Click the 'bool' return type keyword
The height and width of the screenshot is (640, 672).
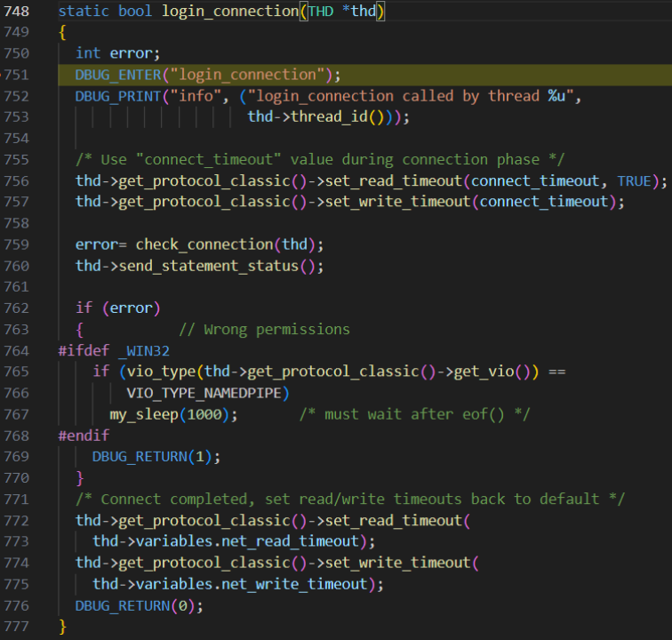tap(135, 12)
